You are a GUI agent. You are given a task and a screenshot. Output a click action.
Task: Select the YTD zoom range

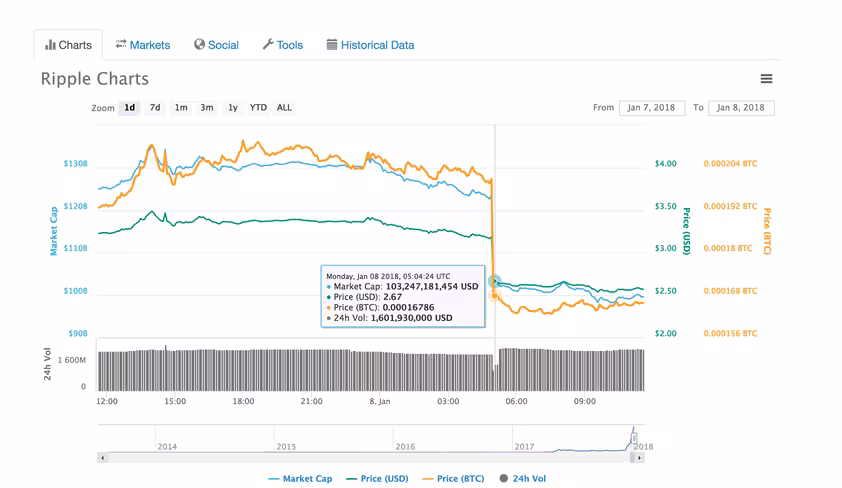click(x=258, y=107)
